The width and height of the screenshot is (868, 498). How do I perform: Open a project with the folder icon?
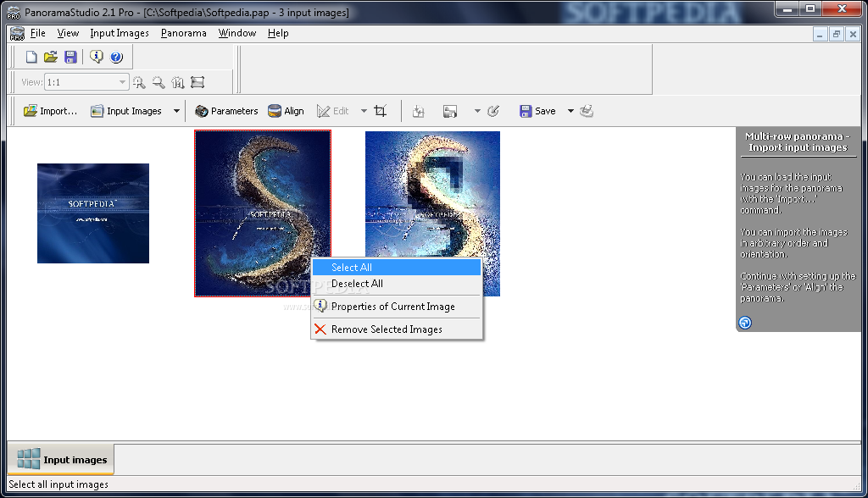(x=51, y=58)
